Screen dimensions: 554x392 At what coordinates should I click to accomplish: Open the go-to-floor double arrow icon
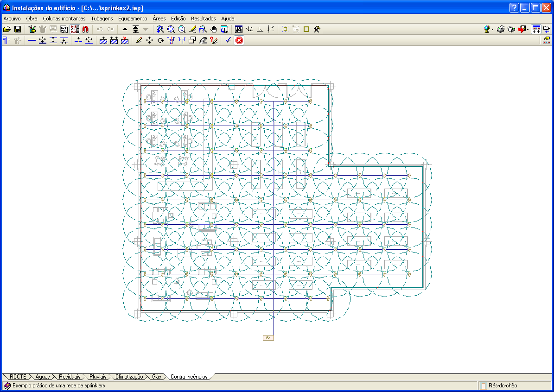[136, 29]
